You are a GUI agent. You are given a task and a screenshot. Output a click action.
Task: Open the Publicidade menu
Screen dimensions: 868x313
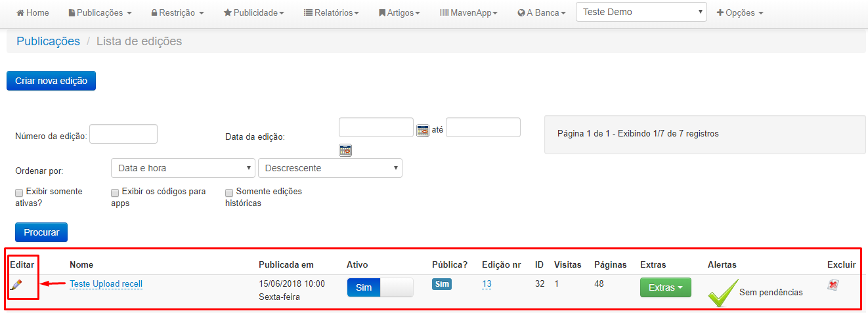[253, 12]
